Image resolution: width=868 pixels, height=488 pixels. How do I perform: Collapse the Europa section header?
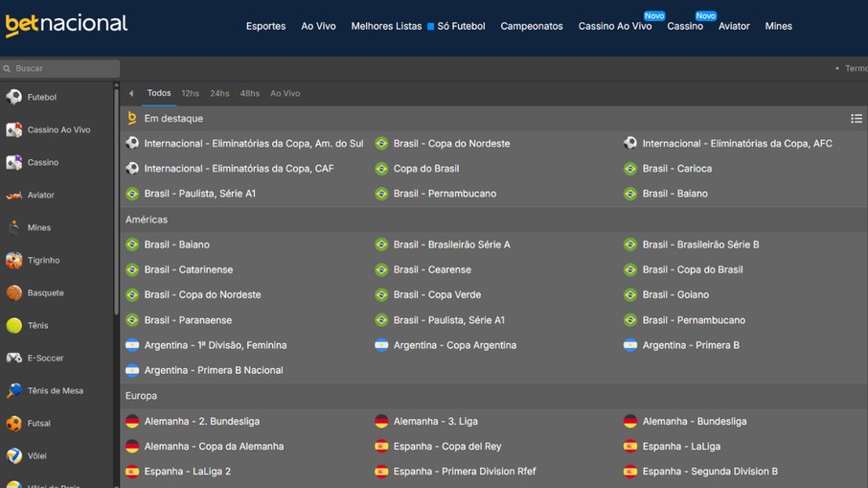(141, 395)
